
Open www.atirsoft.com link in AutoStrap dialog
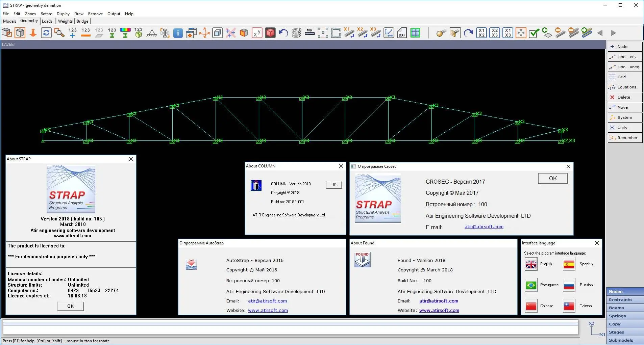pos(268,311)
